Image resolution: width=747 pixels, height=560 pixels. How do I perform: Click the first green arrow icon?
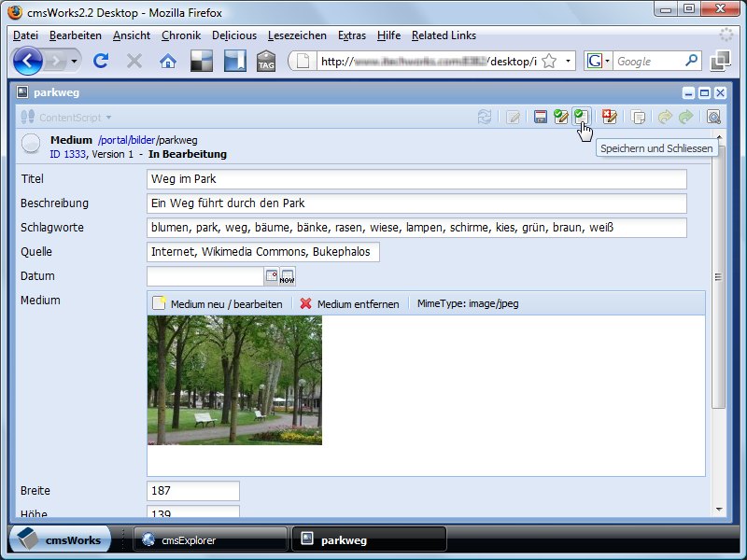point(665,118)
